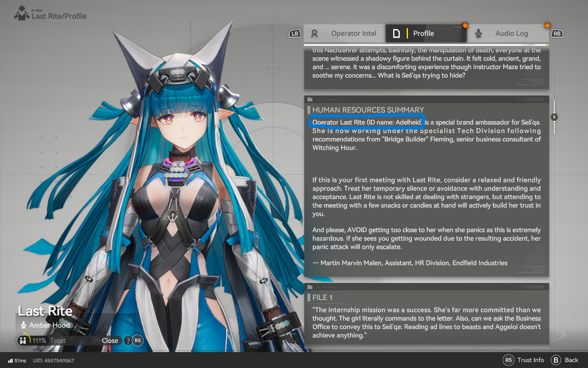
Task: Click the orange notification diamond on Audio Log
Action: pyautogui.click(x=547, y=25)
